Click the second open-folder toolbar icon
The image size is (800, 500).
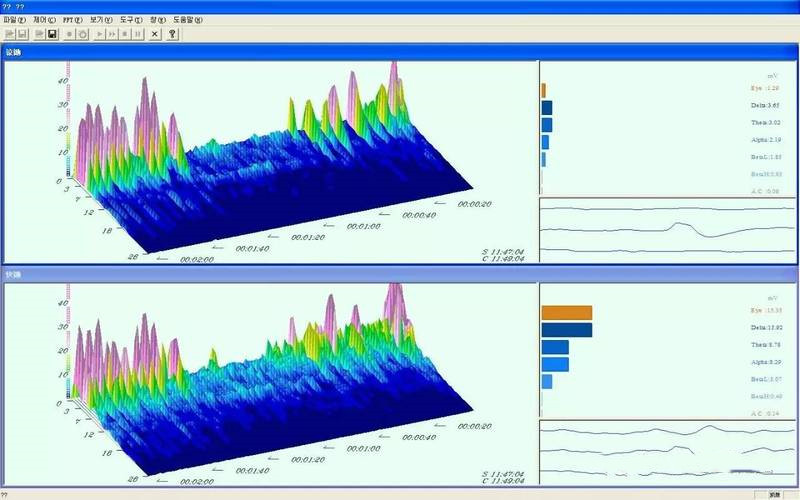pyautogui.click(x=39, y=34)
